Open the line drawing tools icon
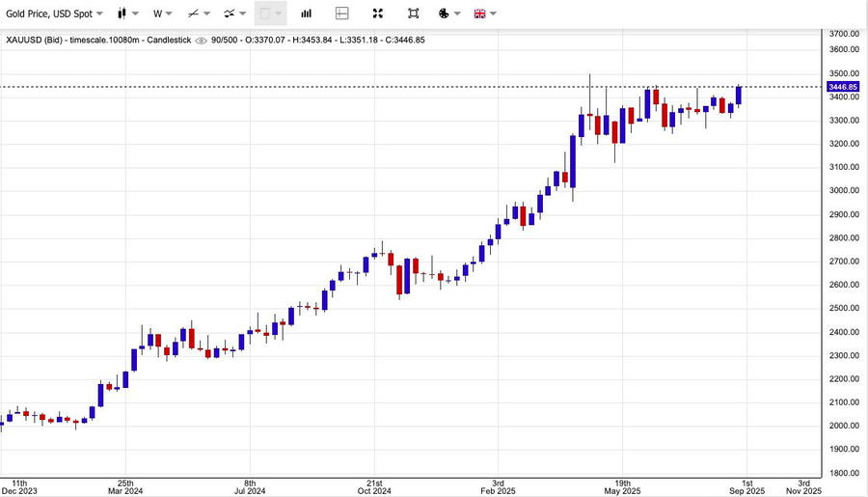Viewport: 868px width, 497px height. click(x=194, y=14)
